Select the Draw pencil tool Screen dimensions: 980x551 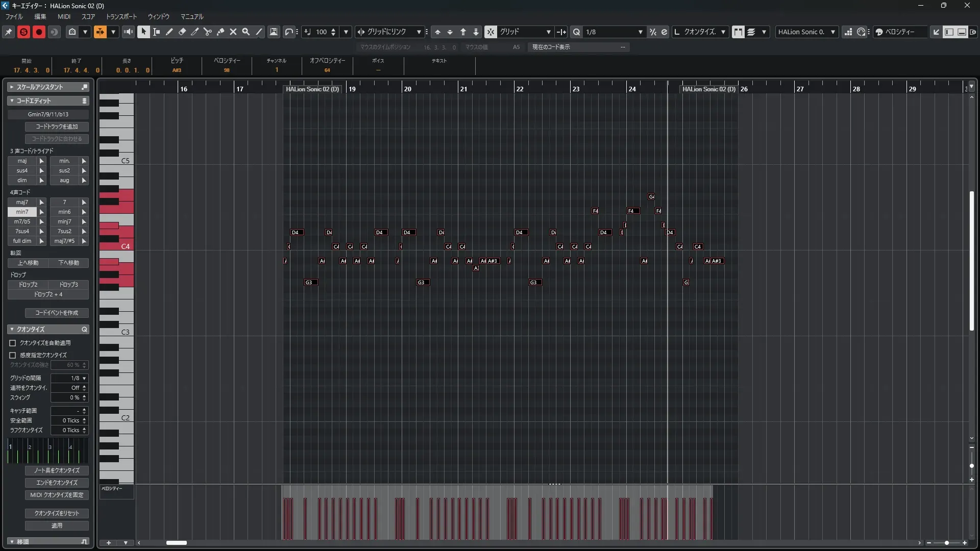[169, 32]
